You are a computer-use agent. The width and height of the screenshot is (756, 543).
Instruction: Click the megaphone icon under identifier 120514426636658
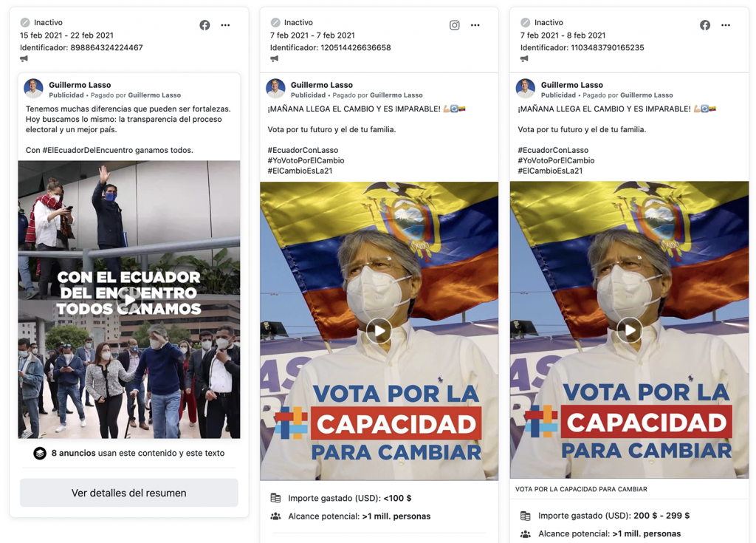pos(275,58)
